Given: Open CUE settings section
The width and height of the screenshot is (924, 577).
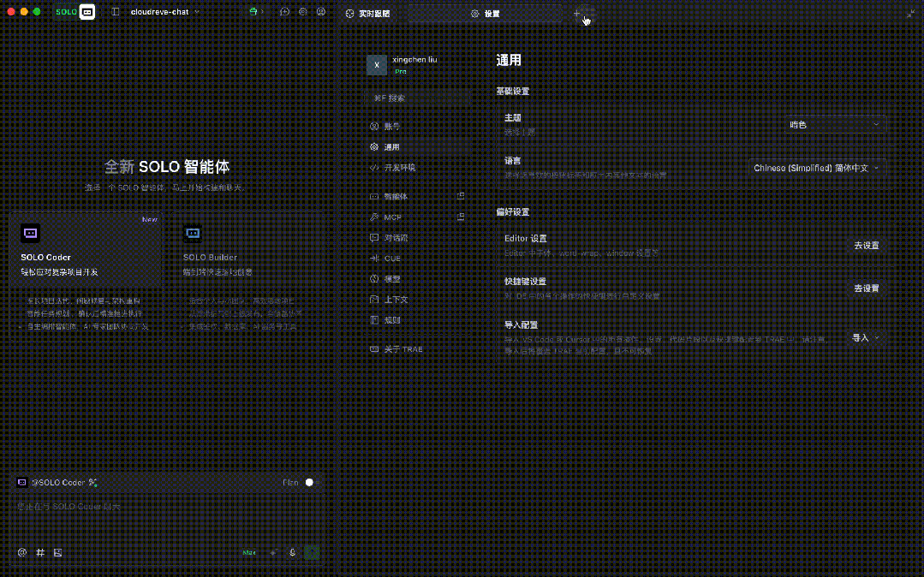Looking at the screenshot, I should pos(419,259).
